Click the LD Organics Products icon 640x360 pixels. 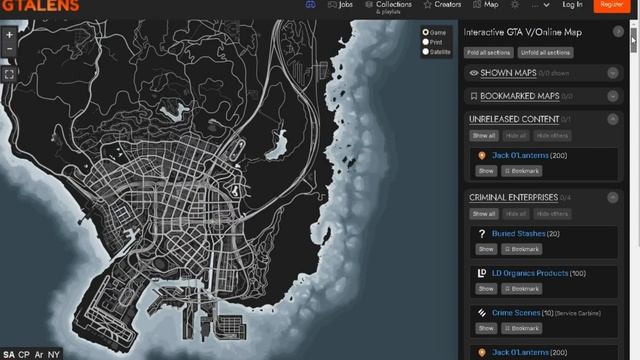[x=482, y=273]
